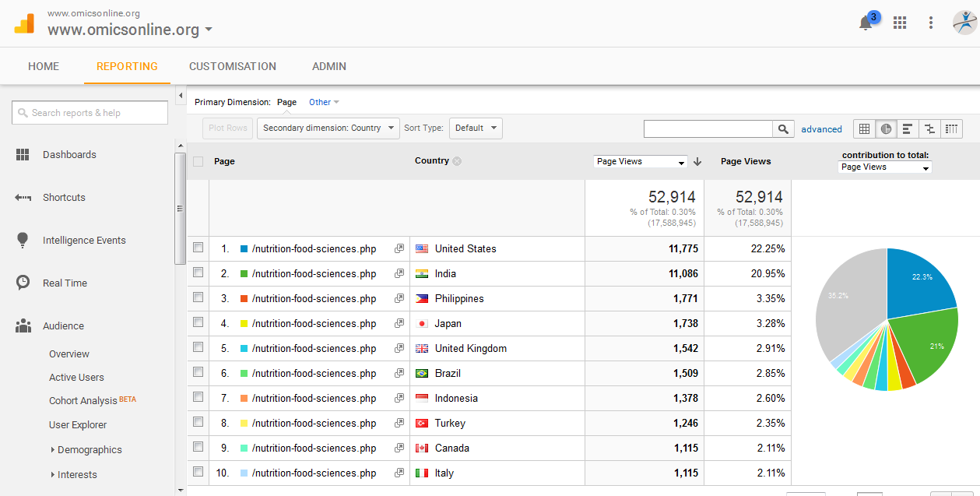Open the Page Views metric selector
Image resolution: width=980 pixels, height=496 pixels.
[640, 162]
